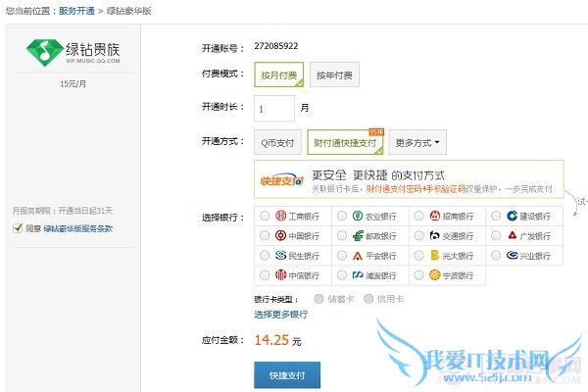Click the 快捷支付 banner logo
588x392 pixels.
pos(282,180)
